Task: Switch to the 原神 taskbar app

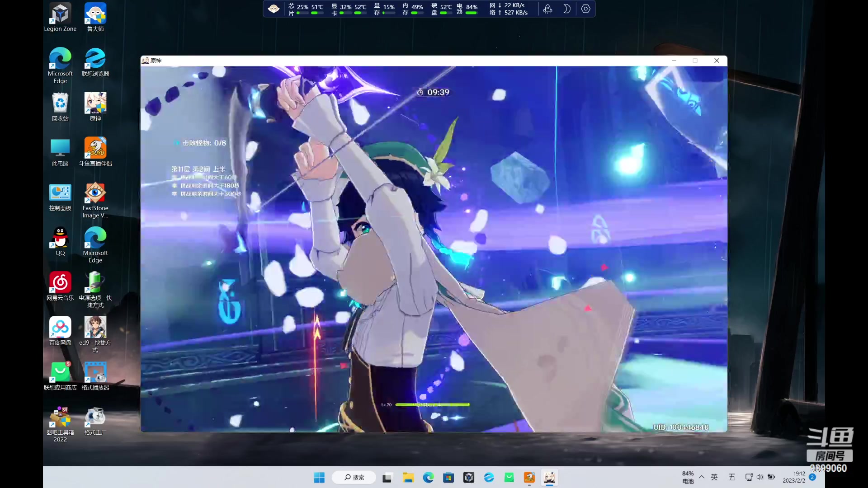Action: (x=550, y=478)
